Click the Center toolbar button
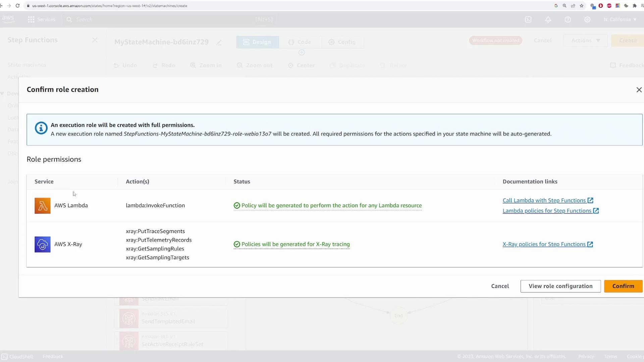The height and width of the screenshot is (362, 644). coord(301,65)
